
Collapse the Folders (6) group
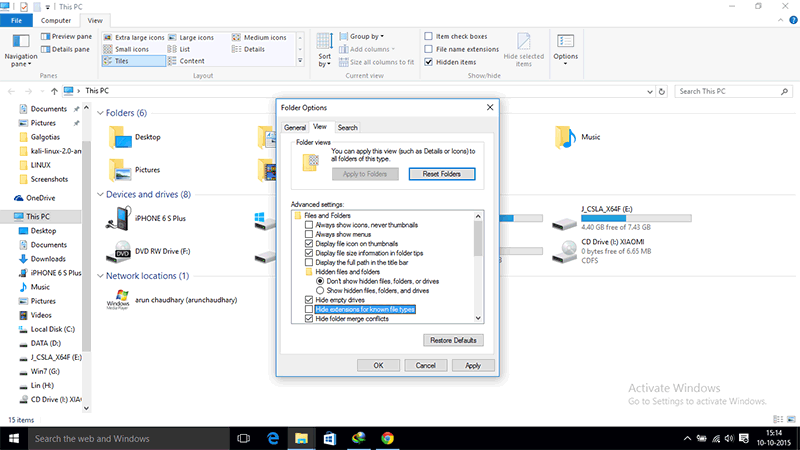99,113
